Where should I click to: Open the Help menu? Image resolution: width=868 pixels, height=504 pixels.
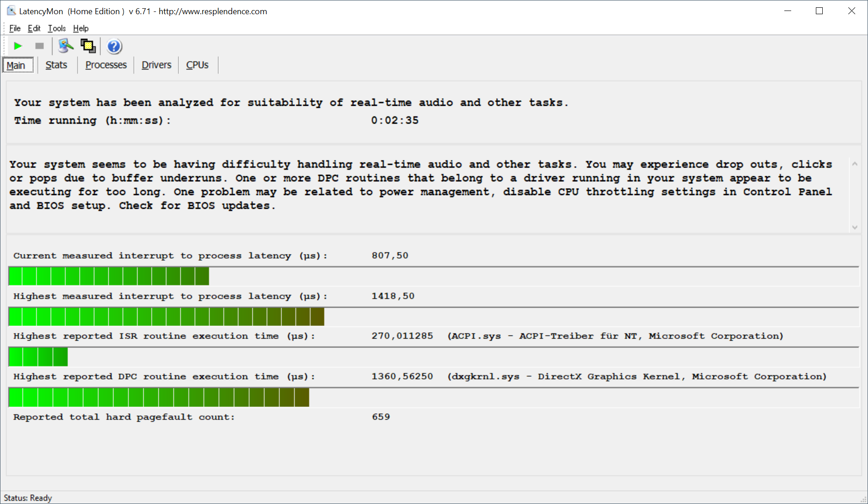point(81,28)
